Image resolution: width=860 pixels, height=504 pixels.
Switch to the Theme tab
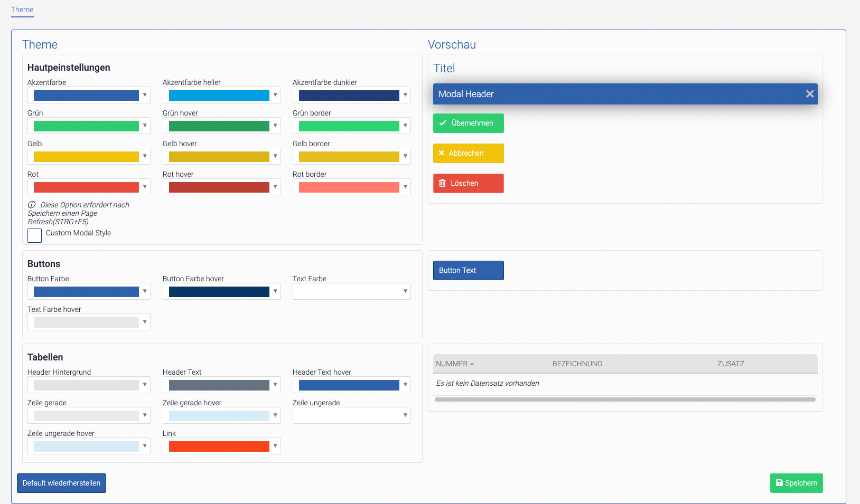click(22, 9)
